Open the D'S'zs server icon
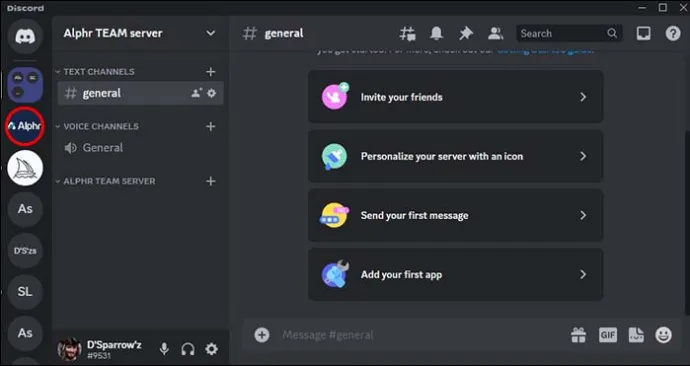 click(x=25, y=250)
